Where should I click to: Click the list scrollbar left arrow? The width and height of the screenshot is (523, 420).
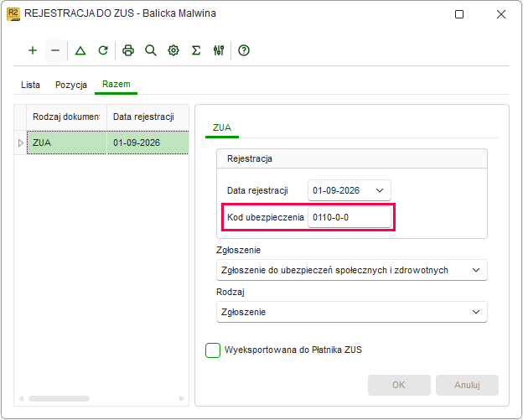coord(21,399)
